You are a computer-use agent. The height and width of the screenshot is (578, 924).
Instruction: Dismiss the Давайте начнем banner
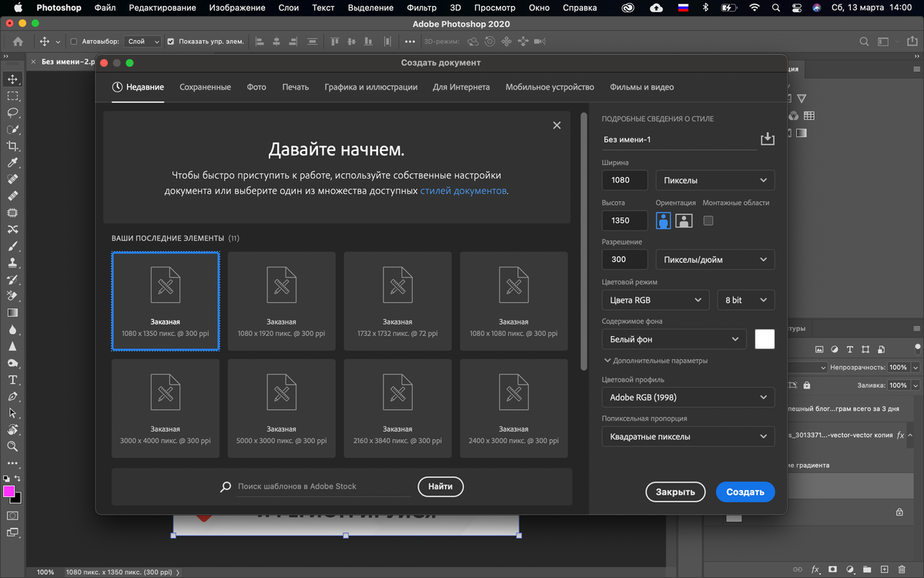pyautogui.click(x=557, y=126)
